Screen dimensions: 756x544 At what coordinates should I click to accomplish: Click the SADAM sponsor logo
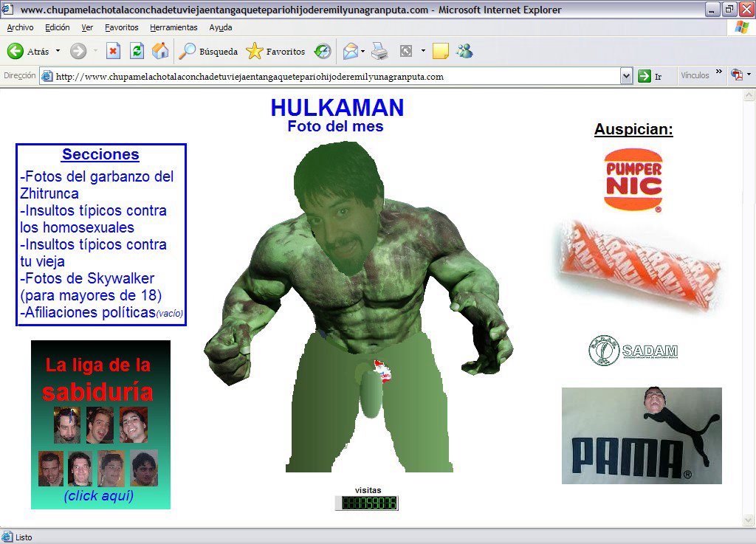pyautogui.click(x=633, y=351)
